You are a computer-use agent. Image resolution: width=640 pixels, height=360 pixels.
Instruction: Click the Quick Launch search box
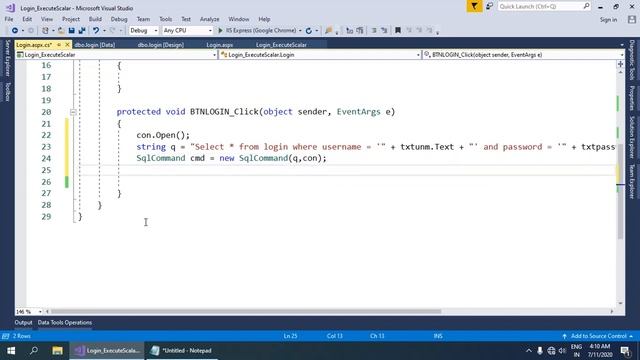[544, 7]
